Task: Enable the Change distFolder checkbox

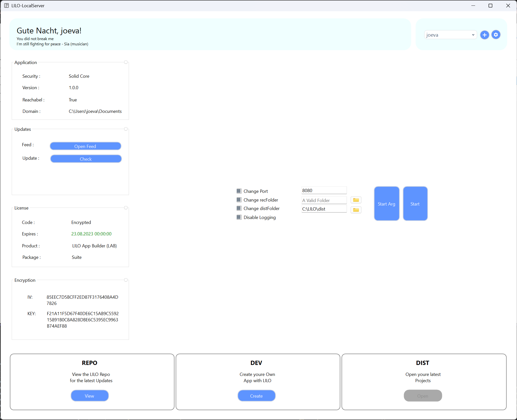Action: [x=239, y=208]
